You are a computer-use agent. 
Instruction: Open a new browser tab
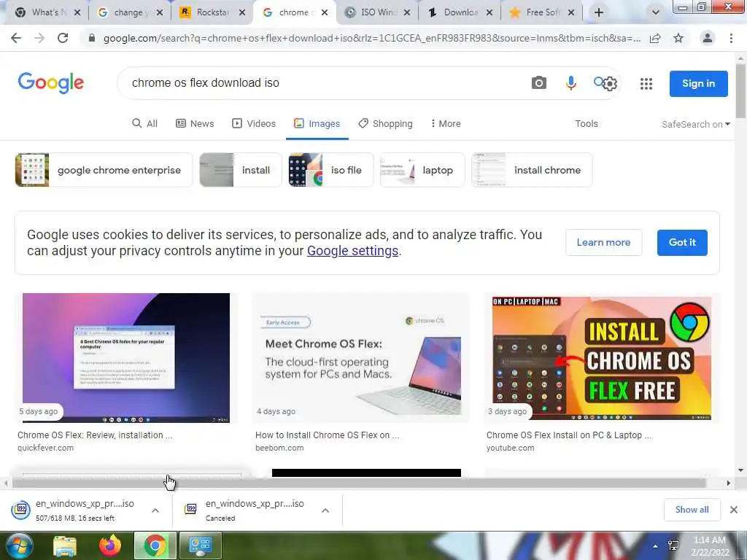tap(599, 12)
